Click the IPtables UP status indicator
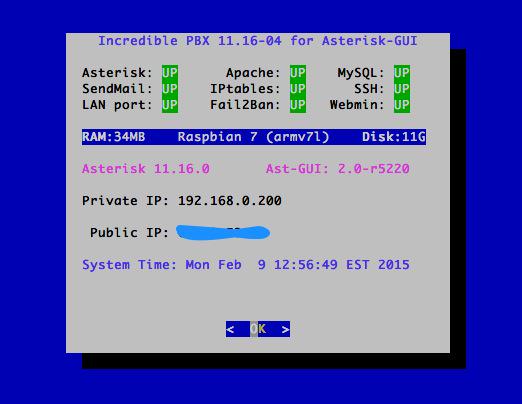Viewport: 522px width, 404px height. click(298, 89)
